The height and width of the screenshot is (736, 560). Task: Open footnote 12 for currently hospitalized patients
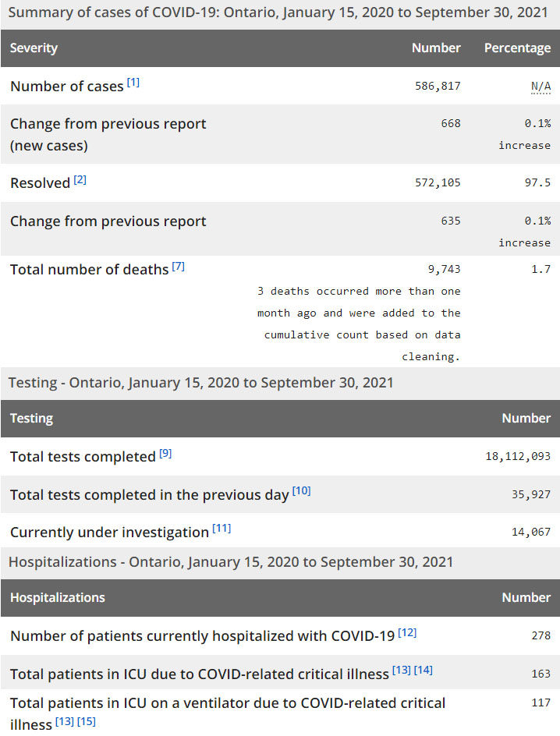[x=407, y=632]
